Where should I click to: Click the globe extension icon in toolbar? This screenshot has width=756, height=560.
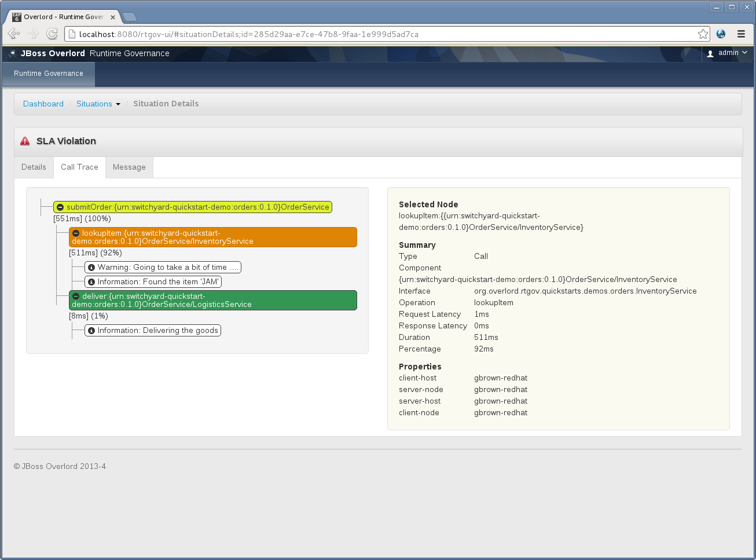click(721, 34)
